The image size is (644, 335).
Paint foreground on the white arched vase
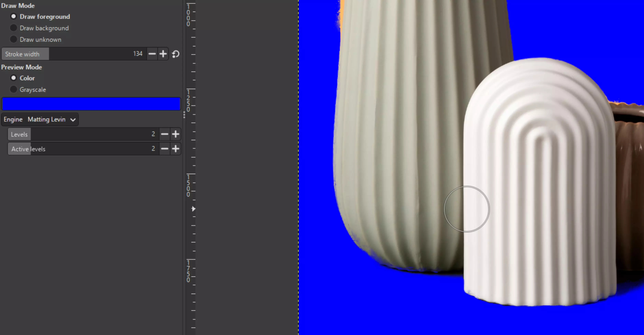[x=540, y=200]
